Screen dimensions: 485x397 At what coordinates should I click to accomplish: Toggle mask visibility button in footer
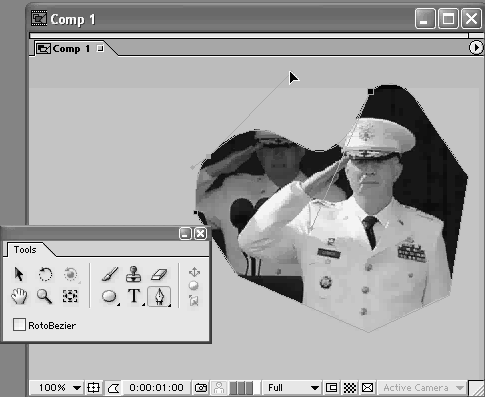(x=113, y=388)
